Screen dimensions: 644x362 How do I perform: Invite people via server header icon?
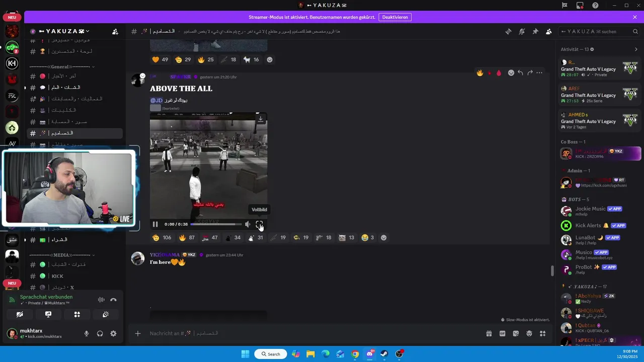click(x=115, y=31)
